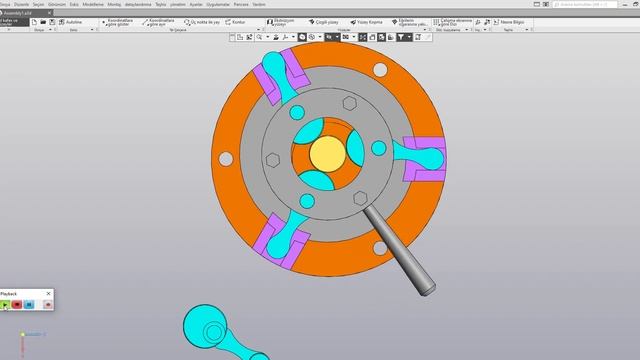This screenshot has height=360, width=640.
Task: Expand the Sistem toolbar group arrow
Action: [x=92, y=30]
